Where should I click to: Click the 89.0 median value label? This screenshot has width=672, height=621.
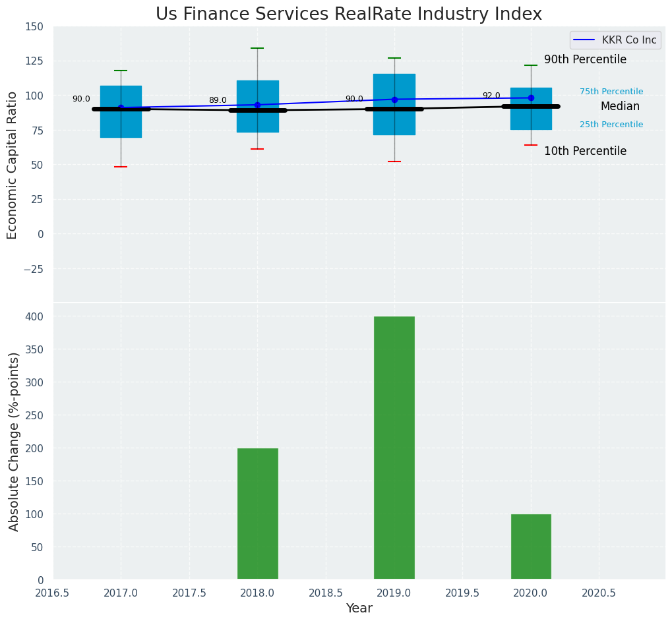click(218, 101)
